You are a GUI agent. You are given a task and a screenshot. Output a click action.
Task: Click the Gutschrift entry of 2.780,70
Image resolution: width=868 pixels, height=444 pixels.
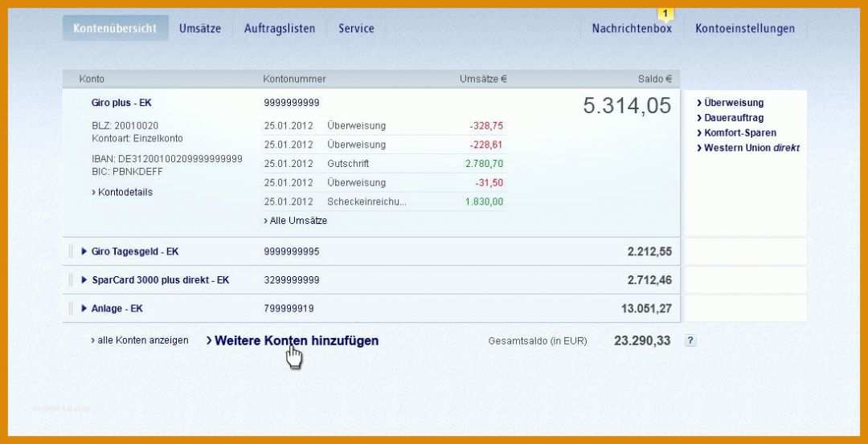pos(385,164)
